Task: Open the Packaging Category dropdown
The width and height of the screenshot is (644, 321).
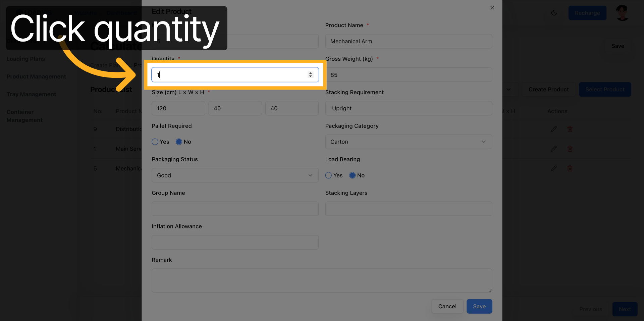Action: [x=408, y=142]
